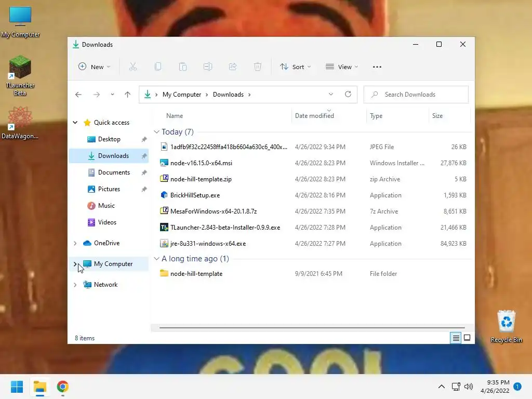The height and width of the screenshot is (399, 532).
Task: Select the node-hill-template folder icon
Action: (x=164, y=273)
